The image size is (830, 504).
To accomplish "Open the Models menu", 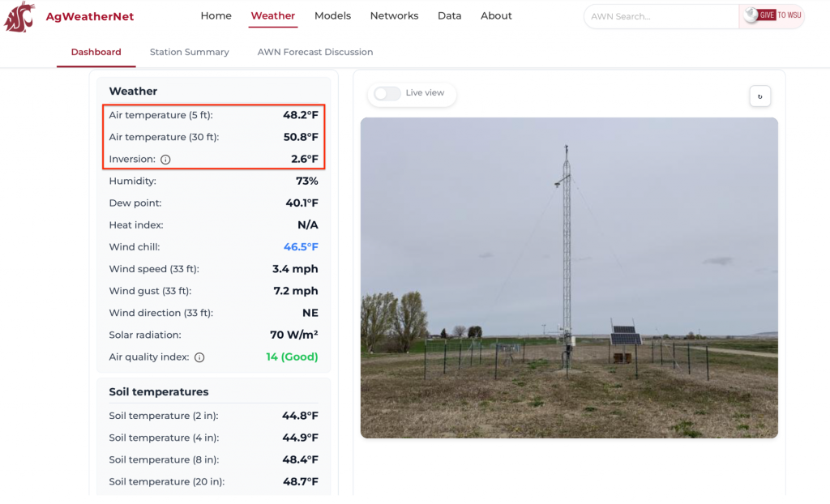I will (332, 15).
